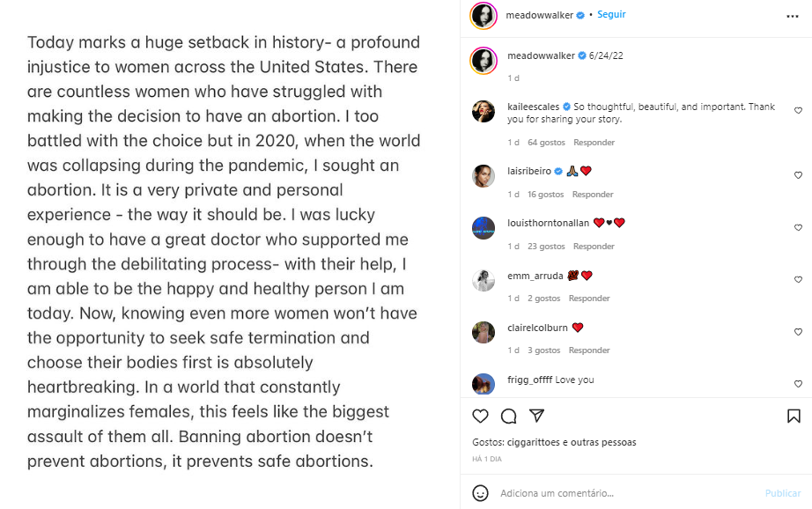Reply to clairelcolburn via Responder
The image size is (812, 509).
click(x=589, y=350)
